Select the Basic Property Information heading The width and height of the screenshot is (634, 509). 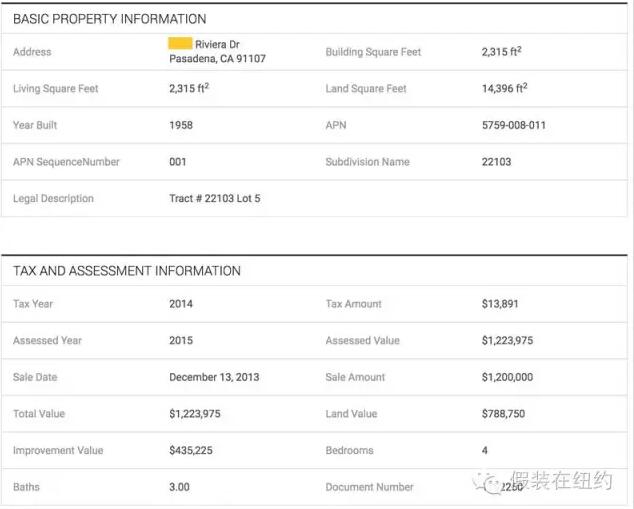point(110,19)
